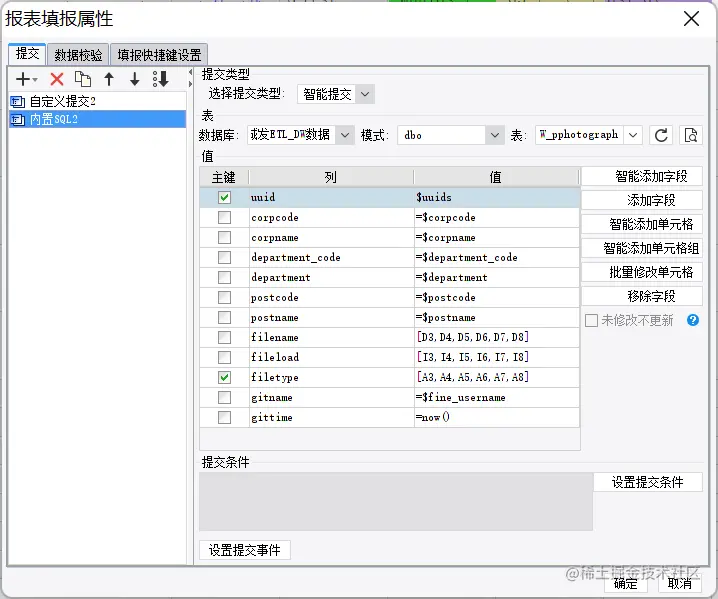Refresh the table list icon
718x599 pixels.
click(661, 135)
